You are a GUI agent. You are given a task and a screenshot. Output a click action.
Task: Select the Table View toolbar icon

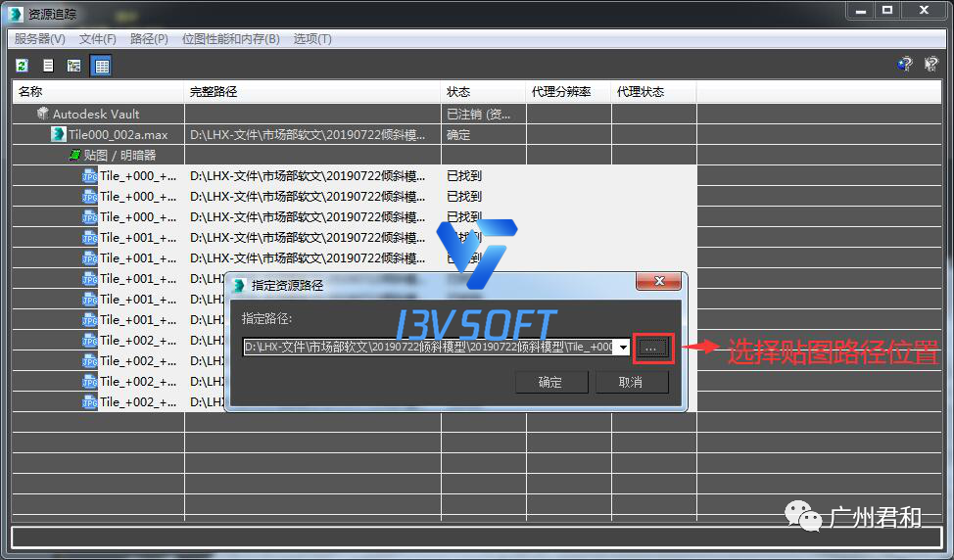[x=101, y=66]
